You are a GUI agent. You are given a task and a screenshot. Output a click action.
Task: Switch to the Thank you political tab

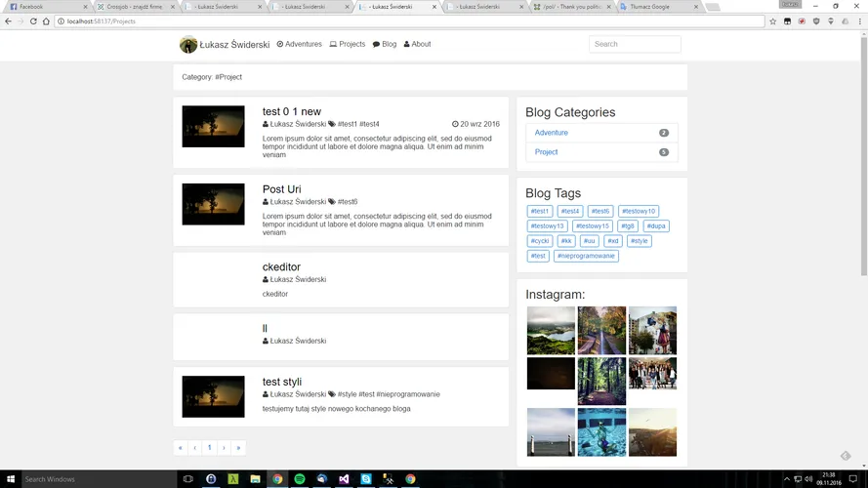571,7
